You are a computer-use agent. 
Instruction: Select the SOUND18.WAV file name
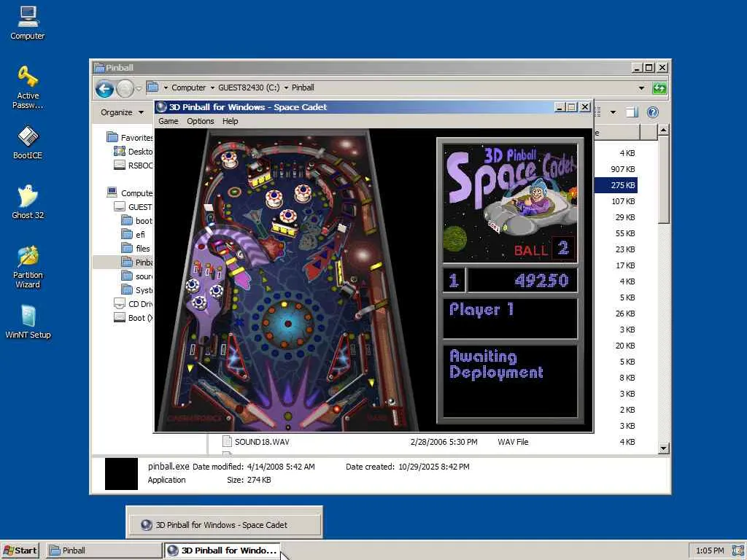pyautogui.click(x=262, y=442)
